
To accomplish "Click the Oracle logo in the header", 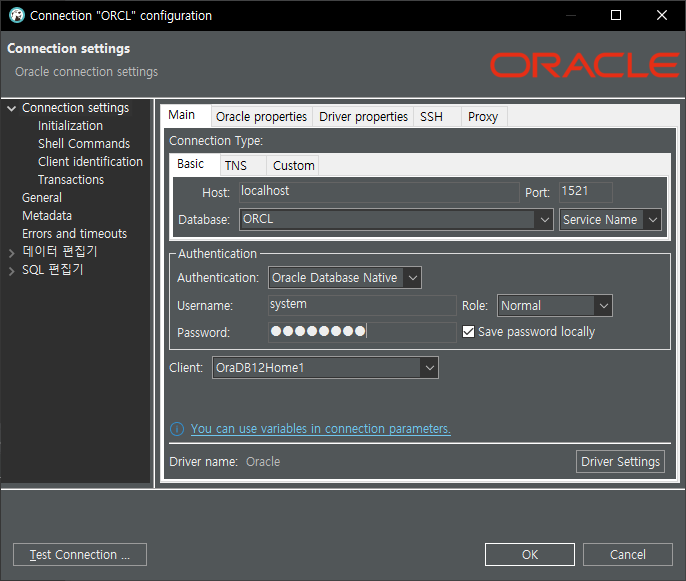I will (x=584, y=65).
